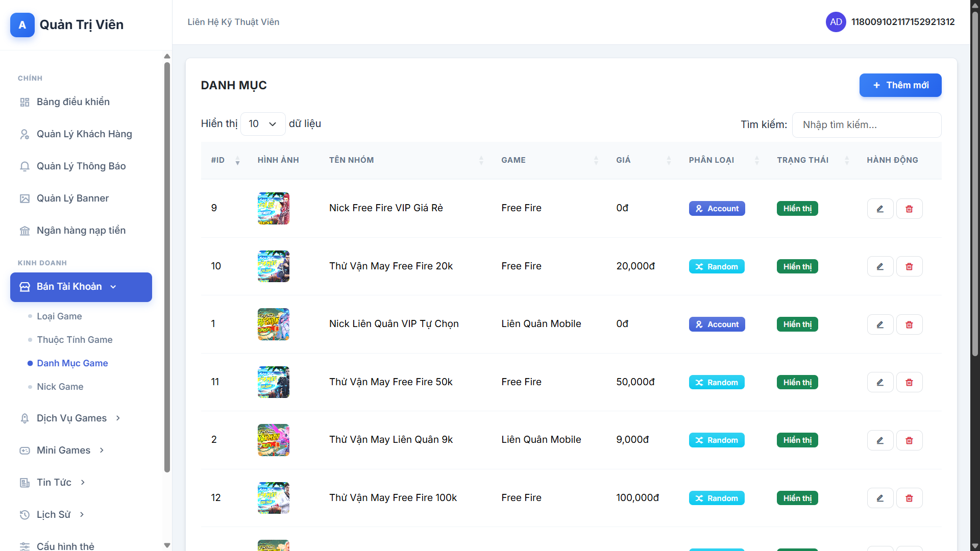Open Bảng điều khiển dashboard
The width and height of the screenshot is (980, 551).
click(x=73, y=102)
